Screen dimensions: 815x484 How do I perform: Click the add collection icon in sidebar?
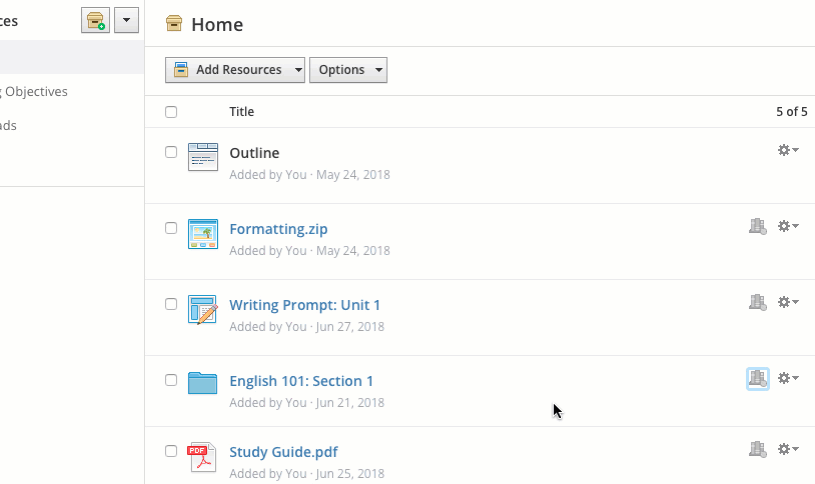pos(96,20)
